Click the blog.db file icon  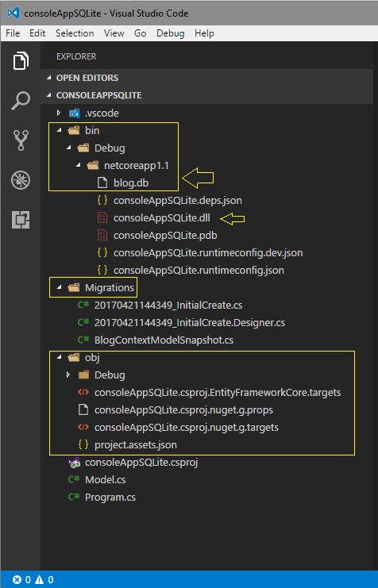(x=102, y=183)
